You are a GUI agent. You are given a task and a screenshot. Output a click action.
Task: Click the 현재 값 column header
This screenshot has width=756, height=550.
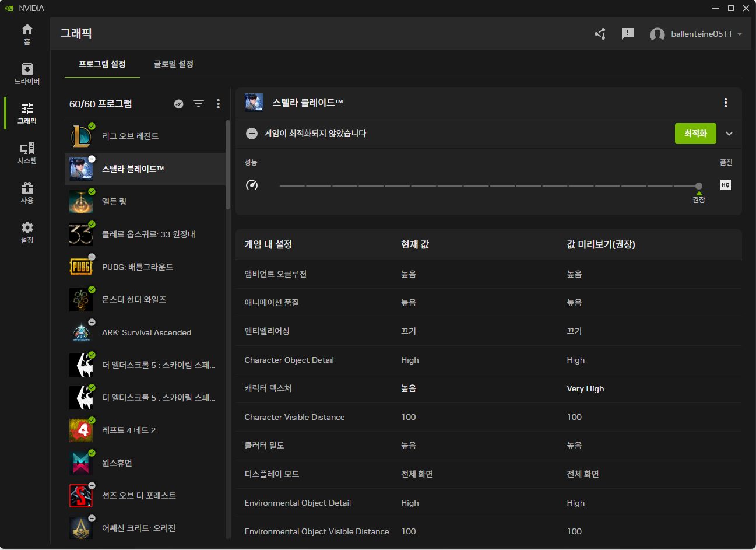tap(415, 244)
